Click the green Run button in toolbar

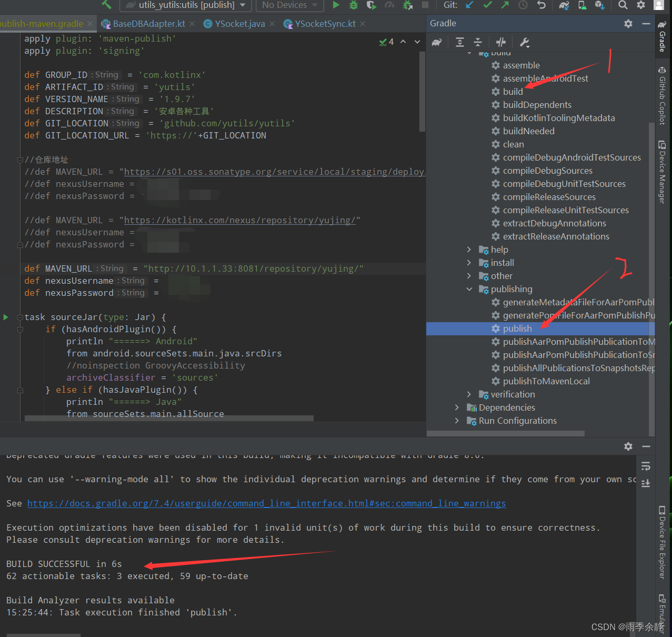(336, 5)
